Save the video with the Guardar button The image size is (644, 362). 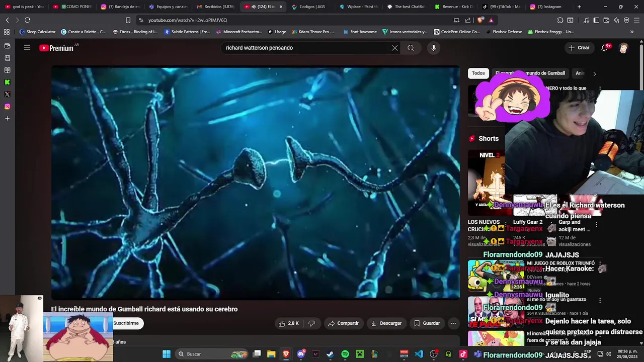tap(427, 323)
